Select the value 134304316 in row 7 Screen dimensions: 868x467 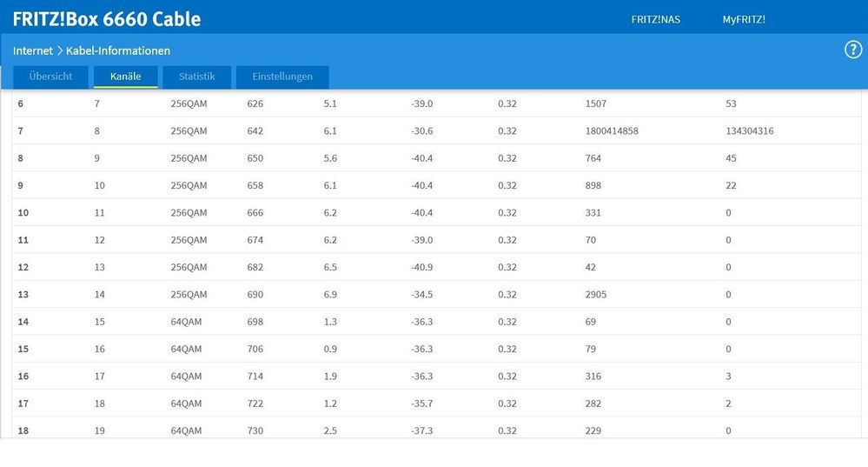[750, 131]
